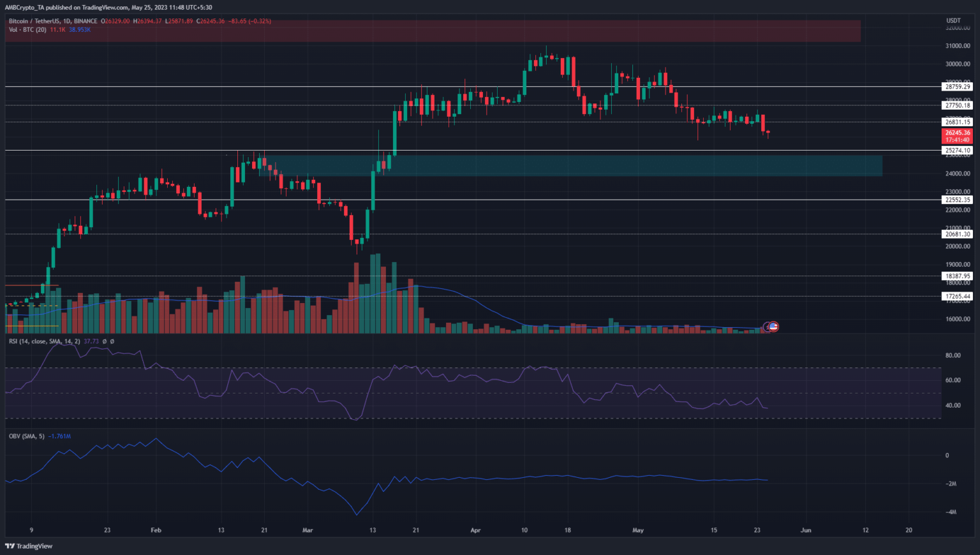Screen dimensions: 980x555
Task: Click the 17265.44 price level tag
Action: pos(957,296)
